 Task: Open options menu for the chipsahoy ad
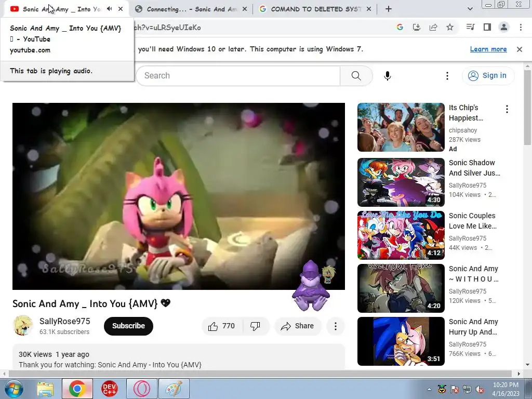pyautogui.click(x=507, y=109)
